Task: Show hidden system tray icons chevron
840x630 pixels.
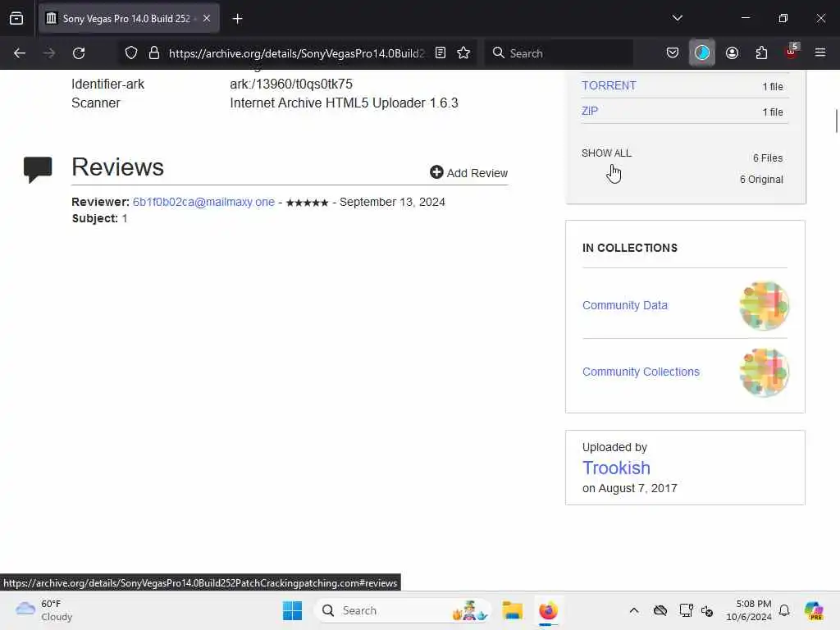Action: 634,610
